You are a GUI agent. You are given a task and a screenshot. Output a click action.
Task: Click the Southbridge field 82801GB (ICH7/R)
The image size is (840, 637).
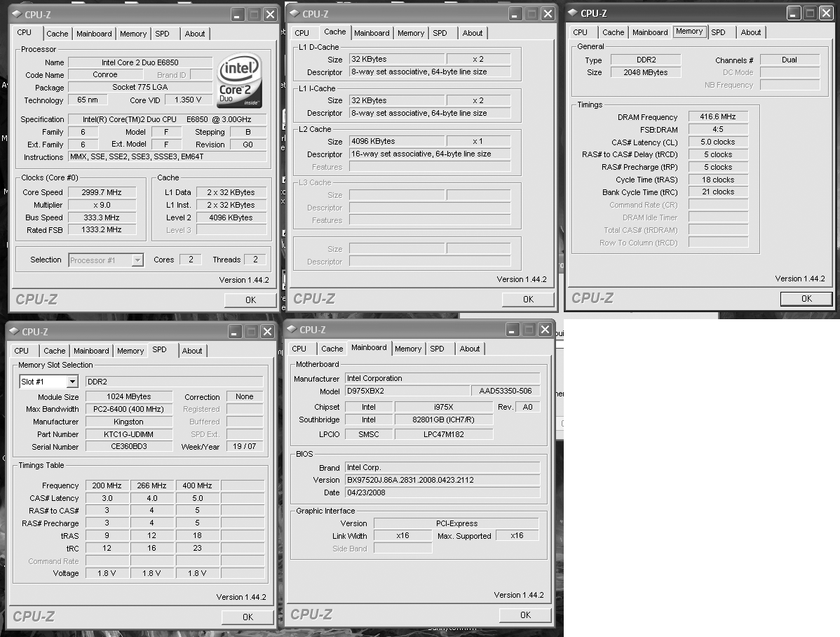click(x=444, y=420)
